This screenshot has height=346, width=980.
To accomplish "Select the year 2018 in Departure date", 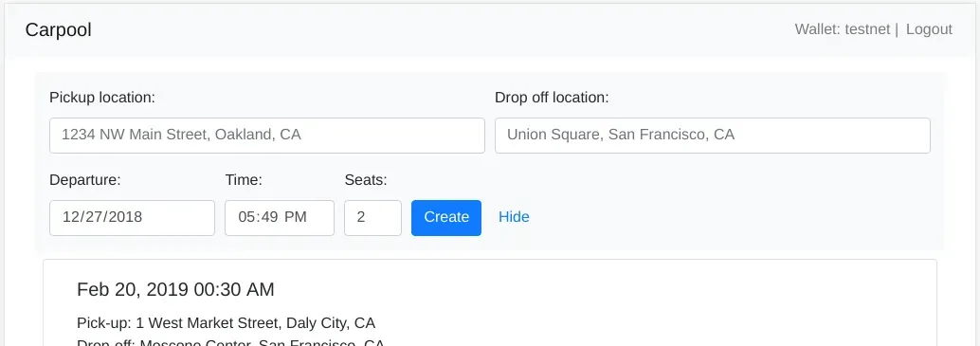I will [124, 217].
